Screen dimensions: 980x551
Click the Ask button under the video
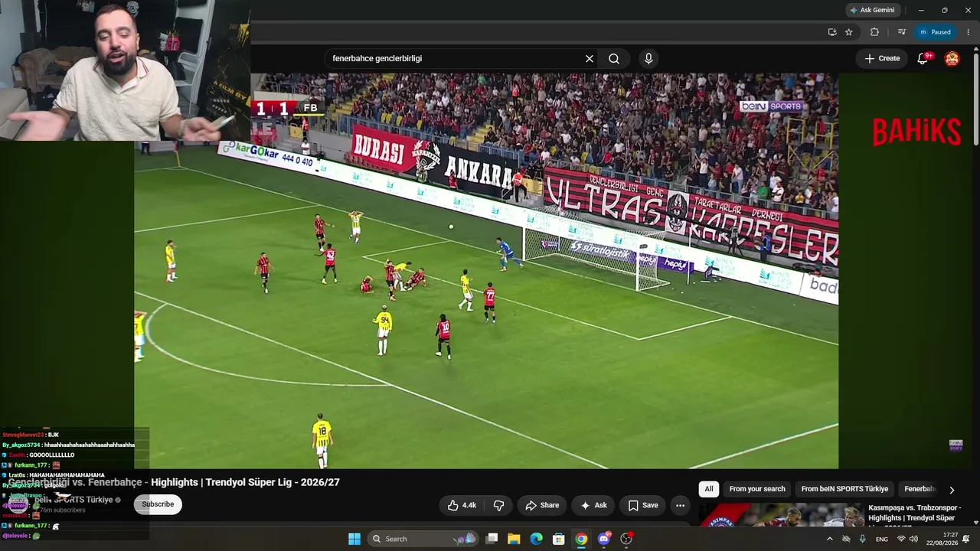click(593, 505)
